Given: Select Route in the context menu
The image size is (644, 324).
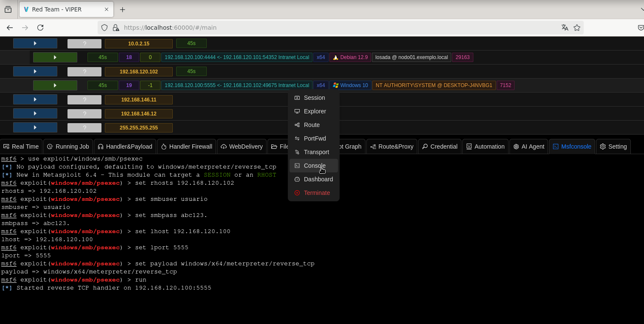Looking at the screenshot, I should [314, 125].
